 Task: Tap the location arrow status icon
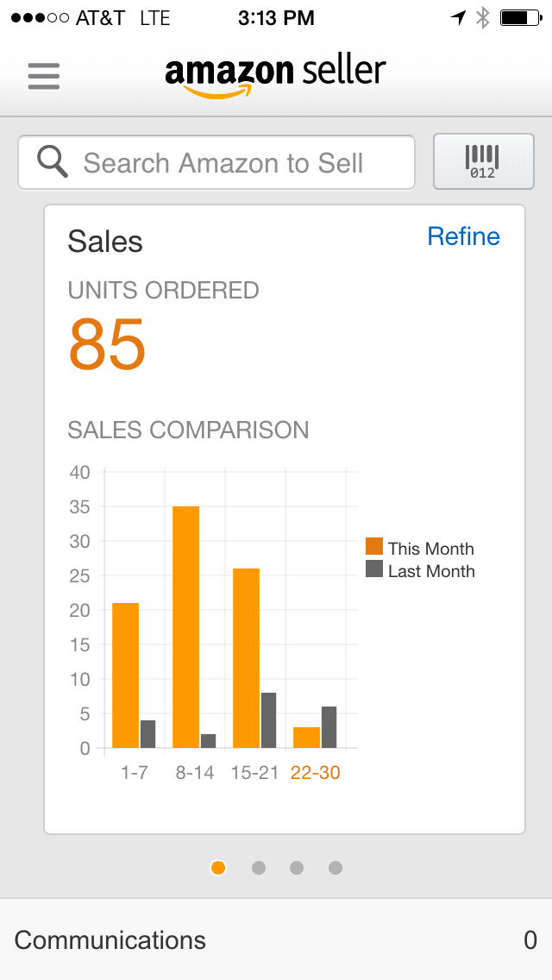click(458, 17)
